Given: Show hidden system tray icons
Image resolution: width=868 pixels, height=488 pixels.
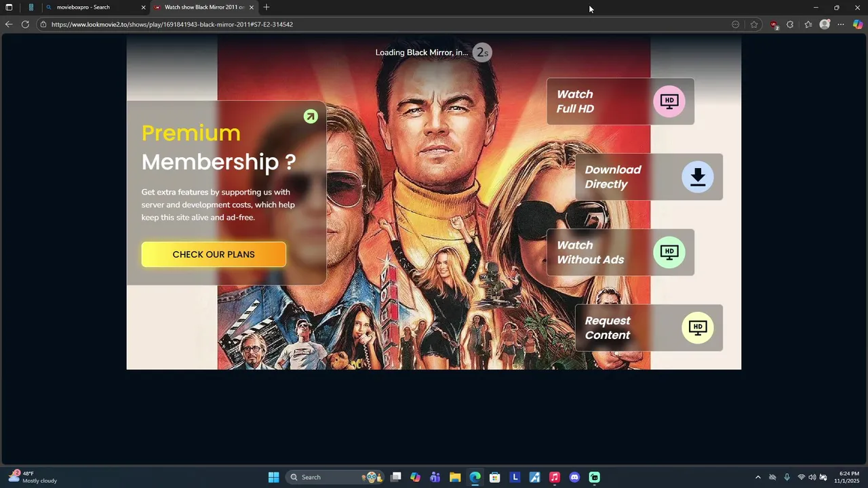Looking at the screenshot, I should 757,477.
